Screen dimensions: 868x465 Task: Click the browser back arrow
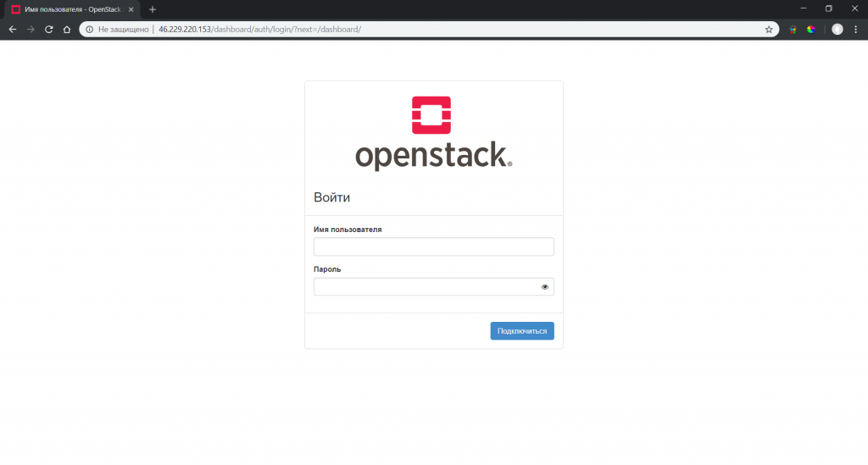coord(13,30)
